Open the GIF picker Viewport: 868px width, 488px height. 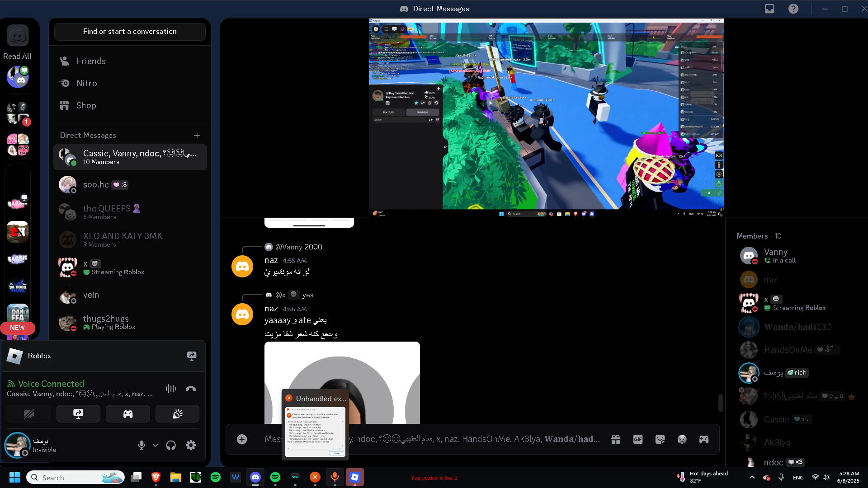pyautogui.click(x=638, y=439)
